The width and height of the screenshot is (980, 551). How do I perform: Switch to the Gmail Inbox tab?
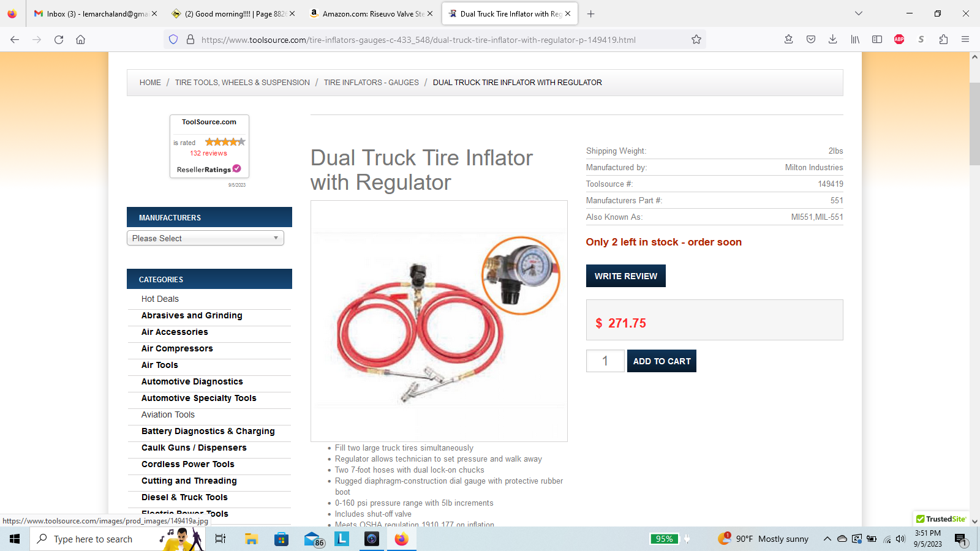(x=96, y=13)
